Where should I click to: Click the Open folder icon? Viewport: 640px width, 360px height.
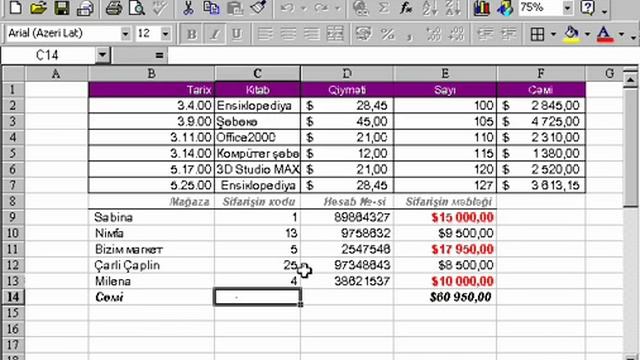coord(38,7)
